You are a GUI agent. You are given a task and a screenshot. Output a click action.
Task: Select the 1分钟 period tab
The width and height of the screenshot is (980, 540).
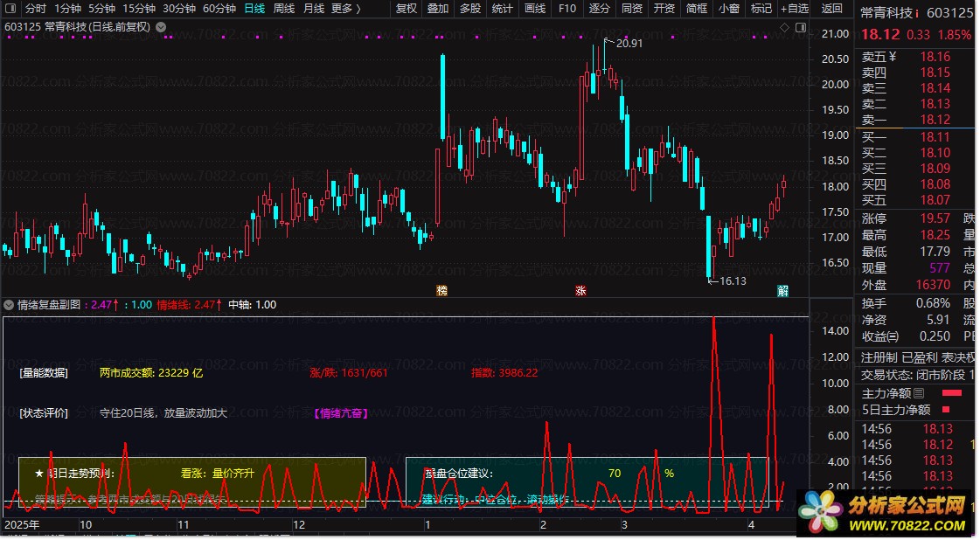[67, 8]
